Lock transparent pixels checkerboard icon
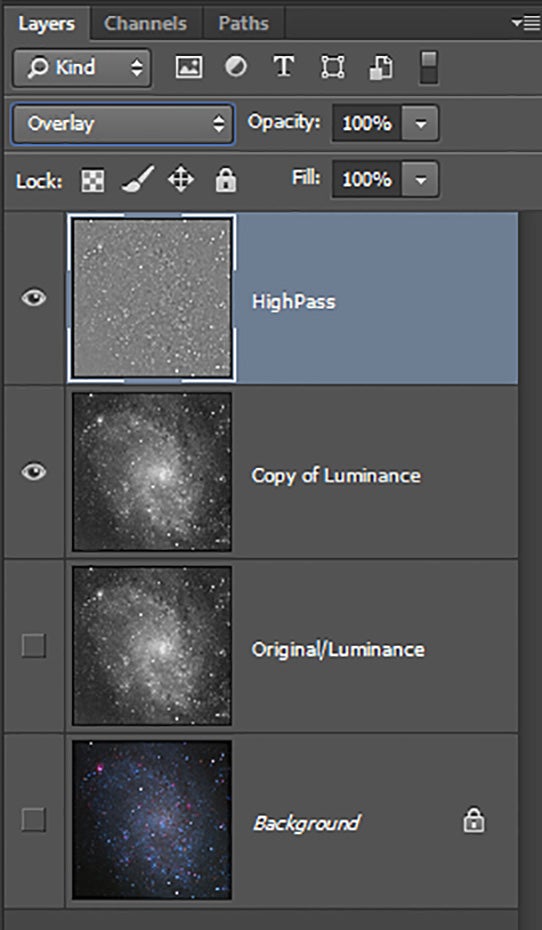542x930 pixels. (93, 180)
